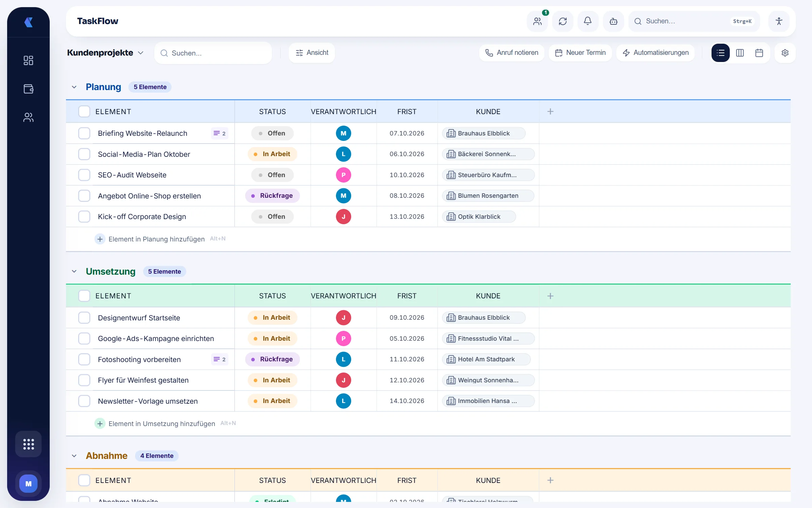Viewport: 812px width, 508px height.
Task: Switch to list view icon
Action: point(721,53)
